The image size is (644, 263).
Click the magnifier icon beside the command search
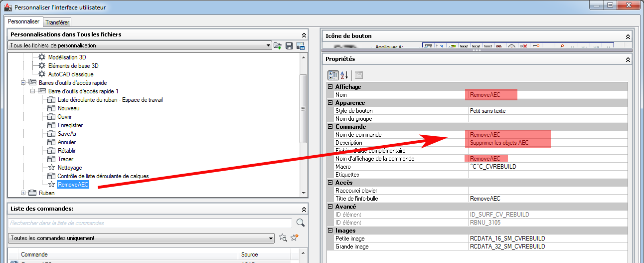coord(300,223)
